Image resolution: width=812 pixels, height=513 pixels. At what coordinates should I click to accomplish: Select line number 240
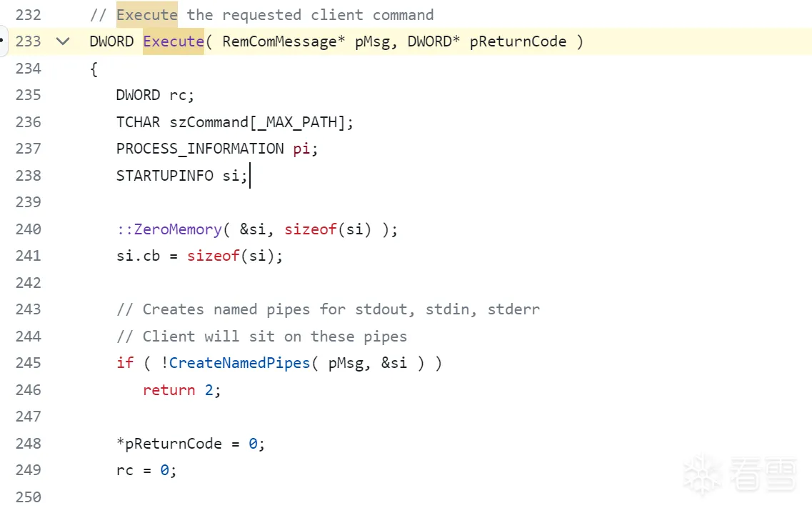click(x=28, y=229)
